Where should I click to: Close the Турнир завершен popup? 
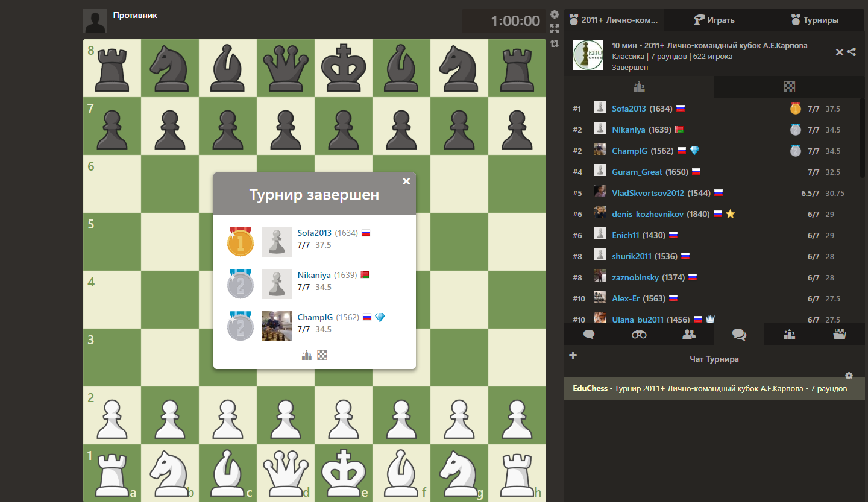coord(406,181)
